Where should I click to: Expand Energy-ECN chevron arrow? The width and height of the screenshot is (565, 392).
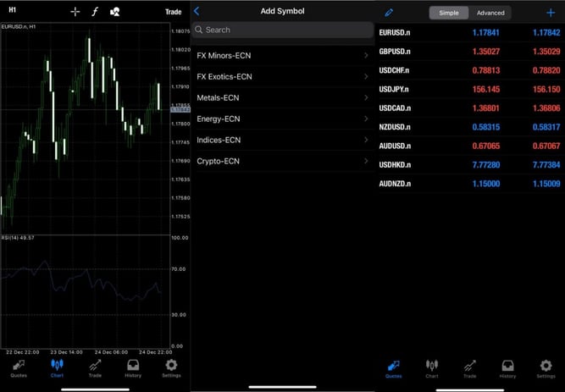point(366,119)
